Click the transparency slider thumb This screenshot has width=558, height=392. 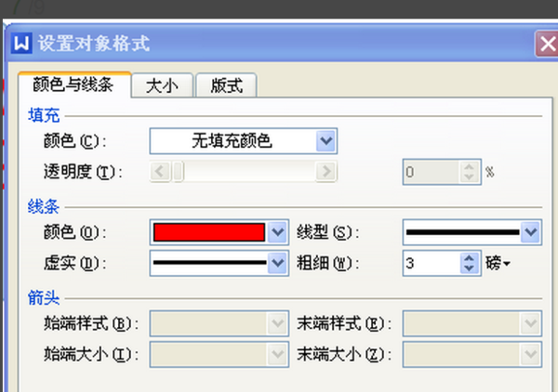click(178, 172)
